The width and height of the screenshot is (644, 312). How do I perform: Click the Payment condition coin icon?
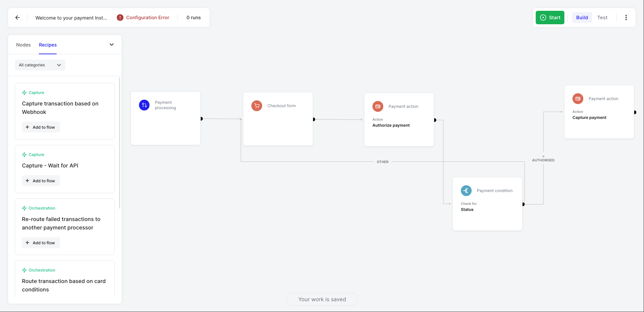pos(466,190)
